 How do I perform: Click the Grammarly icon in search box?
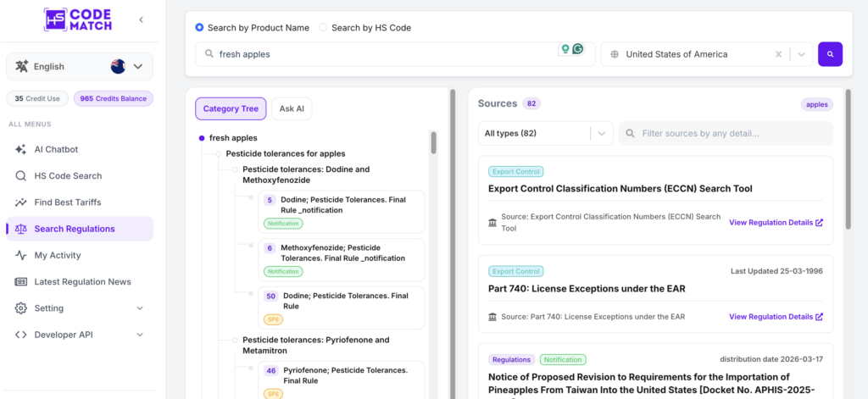click(578, 48)
